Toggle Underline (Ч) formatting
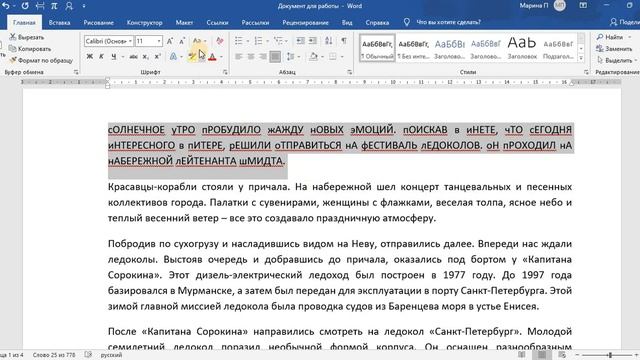640x360 pixels. [113, 57]
